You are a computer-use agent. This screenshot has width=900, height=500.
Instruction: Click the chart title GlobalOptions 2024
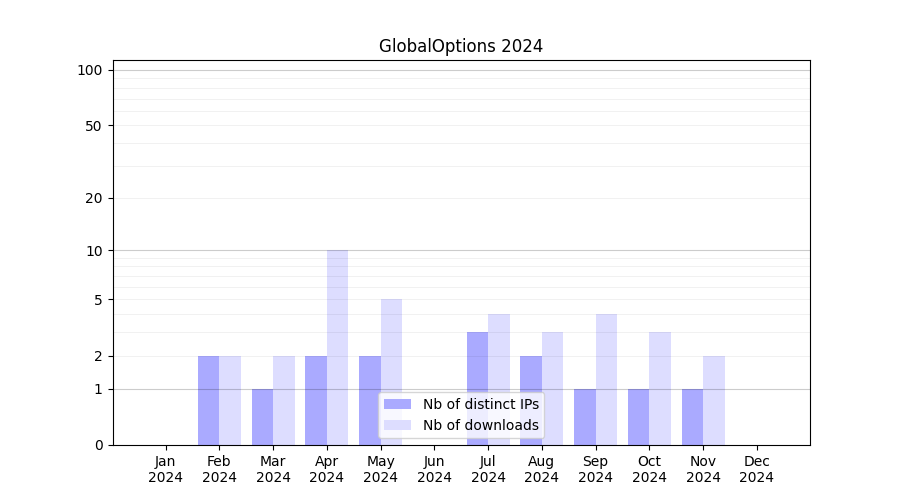(461, 46)
